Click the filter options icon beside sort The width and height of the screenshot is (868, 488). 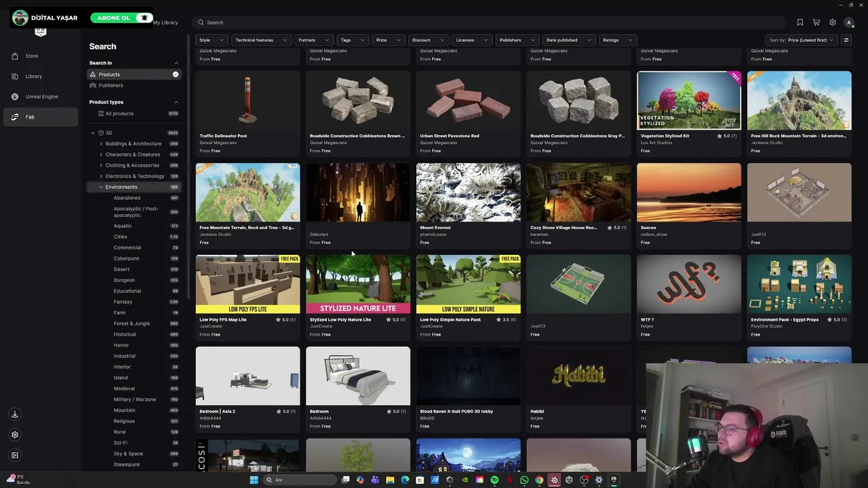click(846, 40)
